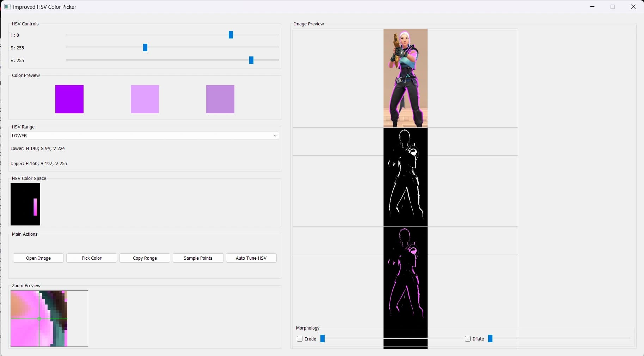Select the Pick Color tool
The width and height of the screenshot is (644, 356).
pos(91,258)
